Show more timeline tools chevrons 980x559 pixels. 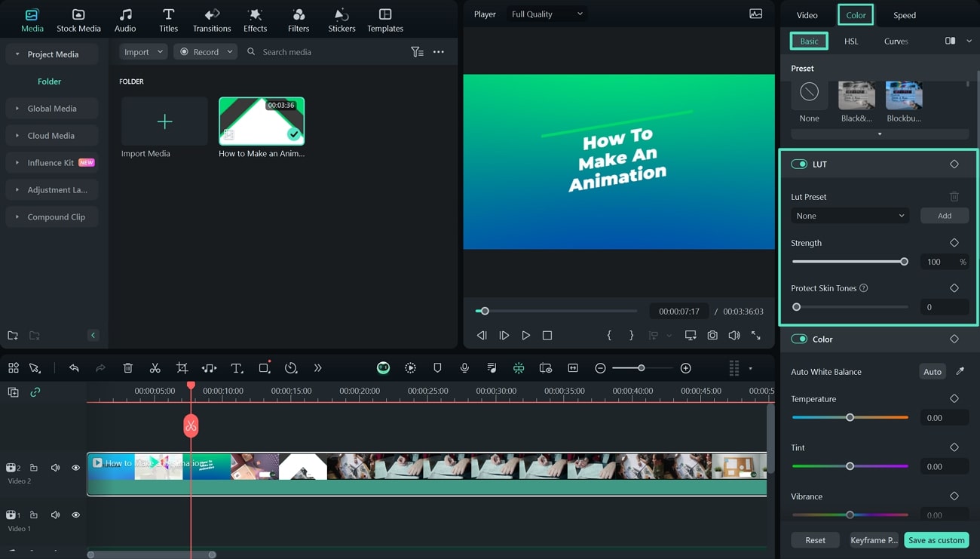(317, 368)
